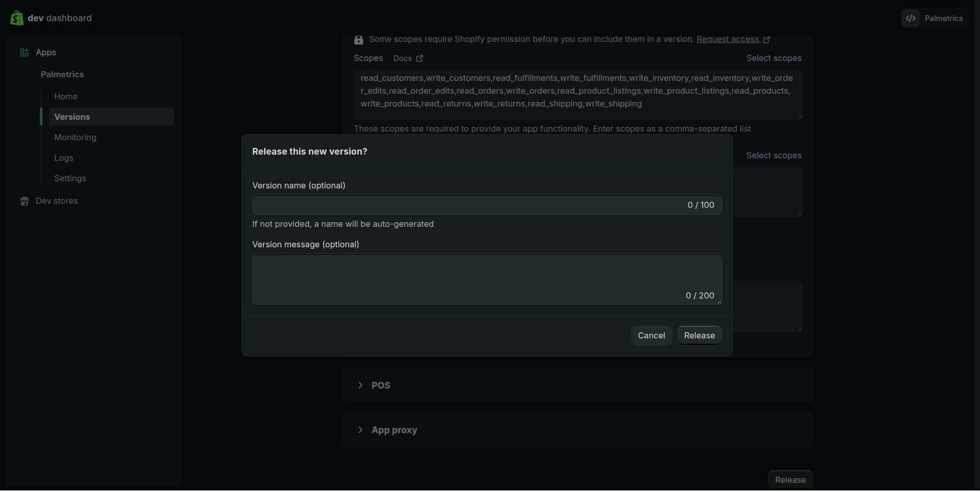
Task: Click Select scopes above the scopes box
Action: pyautogui.click(x=773, y=58)
